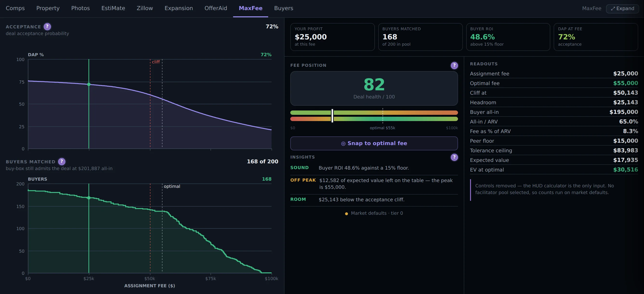Click the Deal health 82 score panel
This screenshot has width=644, height=294.
click(x=374, y=88)
